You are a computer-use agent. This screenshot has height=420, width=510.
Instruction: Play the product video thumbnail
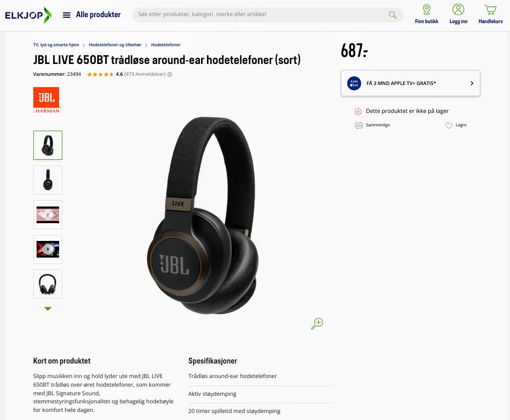tap(48, 250)
